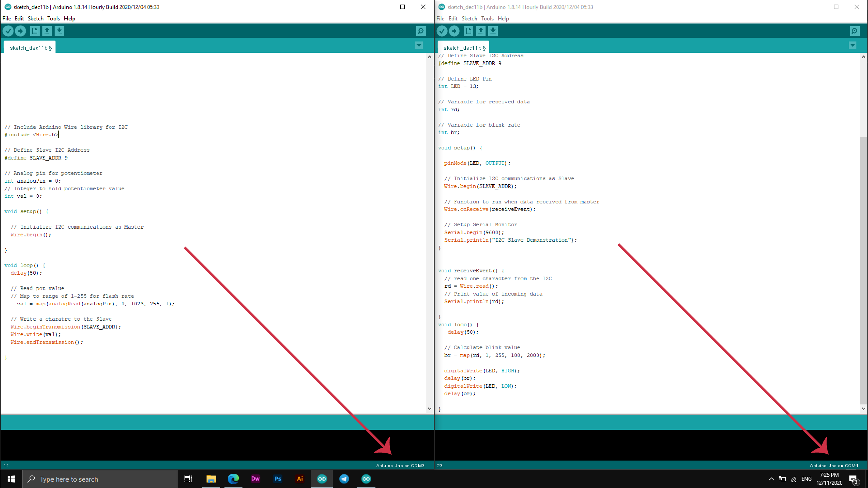Click 'Wire.beginTransmission(SLAVE_ADDR);' code line
Image resolution: width=868 pixels, height=488 pixels.
[x=65, y=327]
